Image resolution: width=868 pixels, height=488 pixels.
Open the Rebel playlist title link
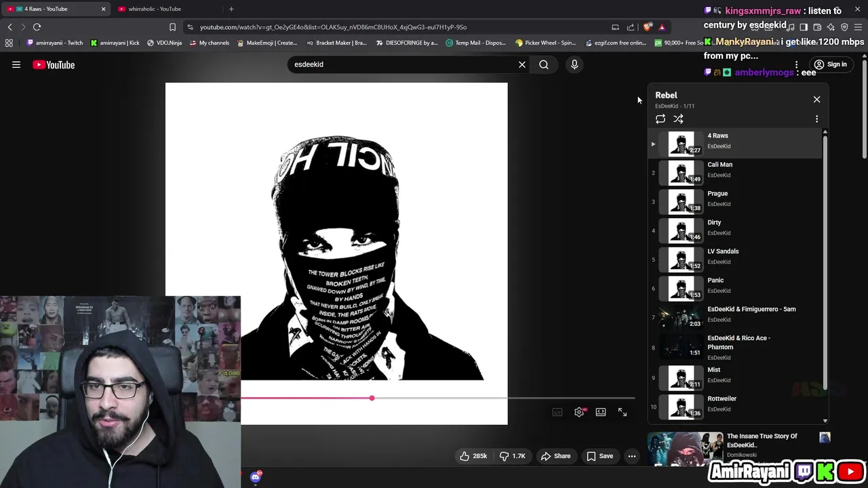tap(666, 95)
